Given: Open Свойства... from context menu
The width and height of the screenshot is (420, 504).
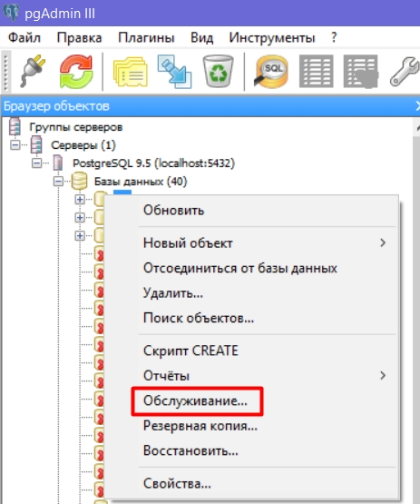Looking at the screenshot, I should click(x=252, y=483).
